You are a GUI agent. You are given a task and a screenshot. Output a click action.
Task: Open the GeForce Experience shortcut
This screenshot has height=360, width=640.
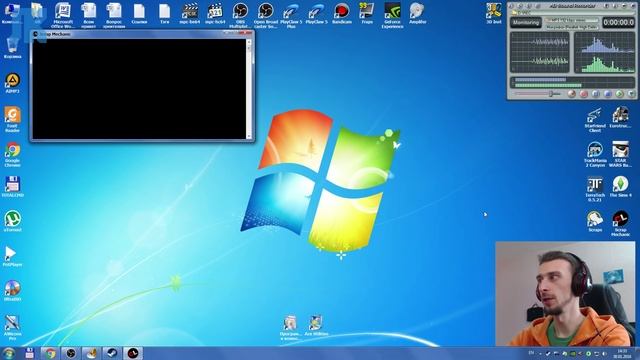392,16
